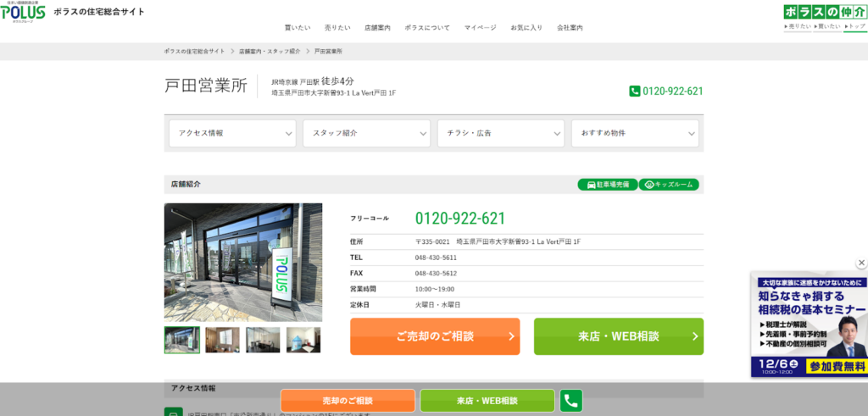
Task: Click the TEL number 048-430-5611
Action: tap(436, 258)
